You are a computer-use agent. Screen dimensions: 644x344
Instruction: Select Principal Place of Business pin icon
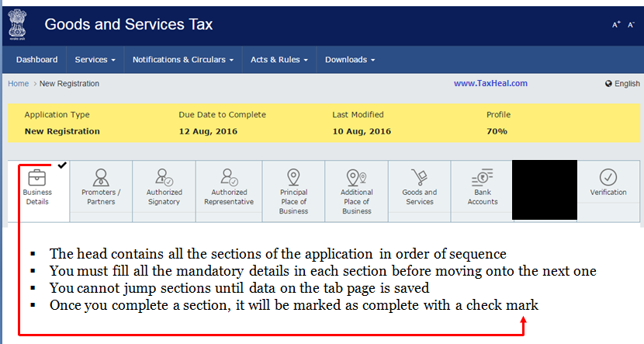(x=293, y=176)
